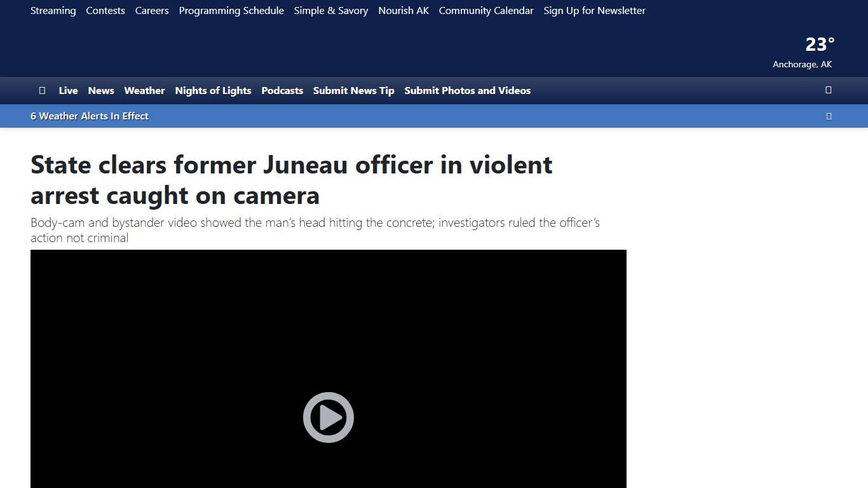Sign Up for Newsletter
Viewport: 868px width, 488px height.
[594, 10]
